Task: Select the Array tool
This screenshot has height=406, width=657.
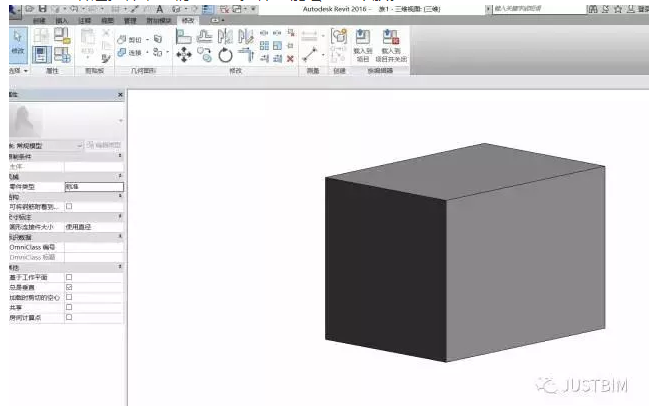Action: 264,46
